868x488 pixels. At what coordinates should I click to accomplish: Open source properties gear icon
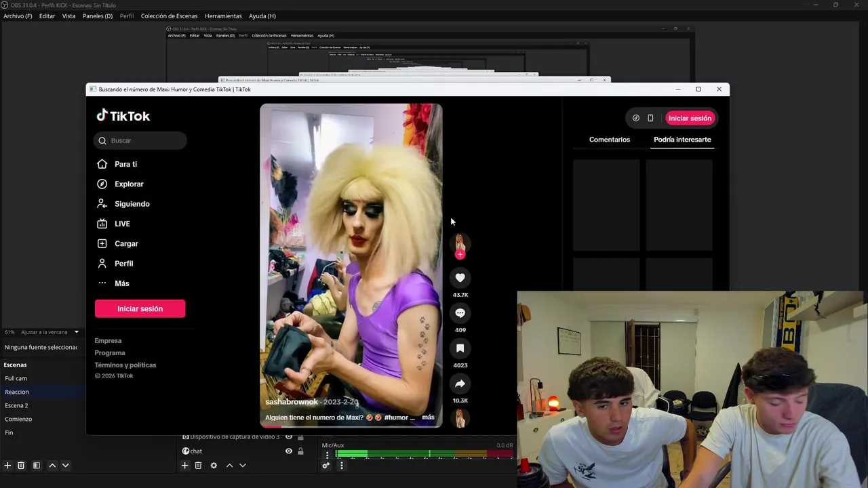tap(214, 466)
